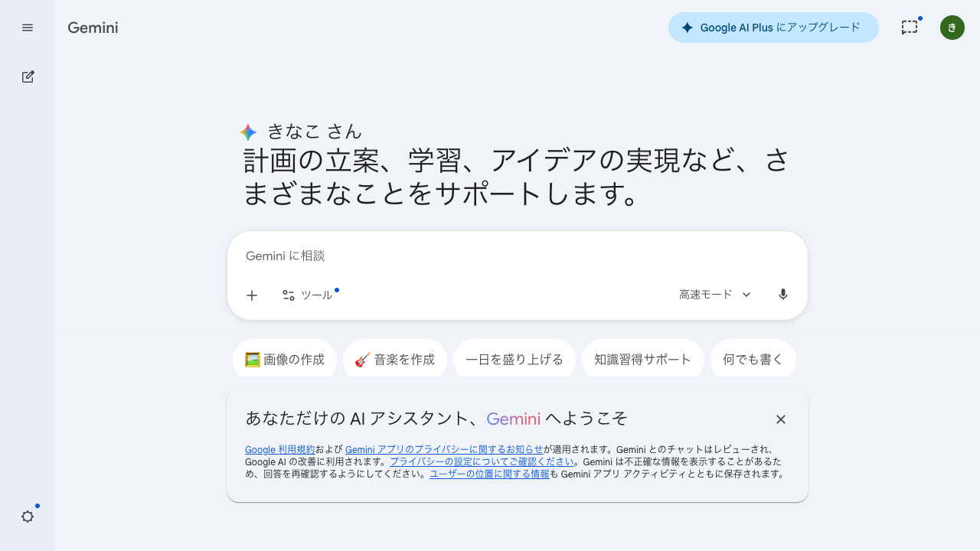The image size is (980, 551).
Task: Open the Google 利用規約 link
Action: [279, 450]
